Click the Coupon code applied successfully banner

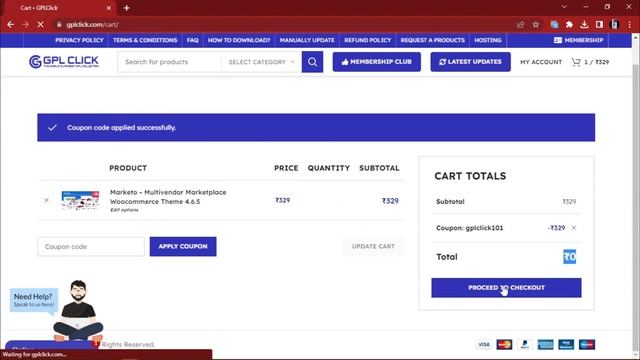coord(316,127)
